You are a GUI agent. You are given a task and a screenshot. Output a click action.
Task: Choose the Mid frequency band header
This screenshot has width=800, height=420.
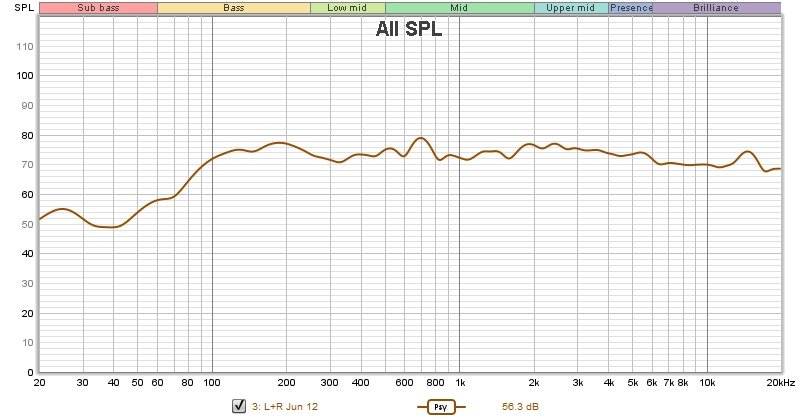459,8
